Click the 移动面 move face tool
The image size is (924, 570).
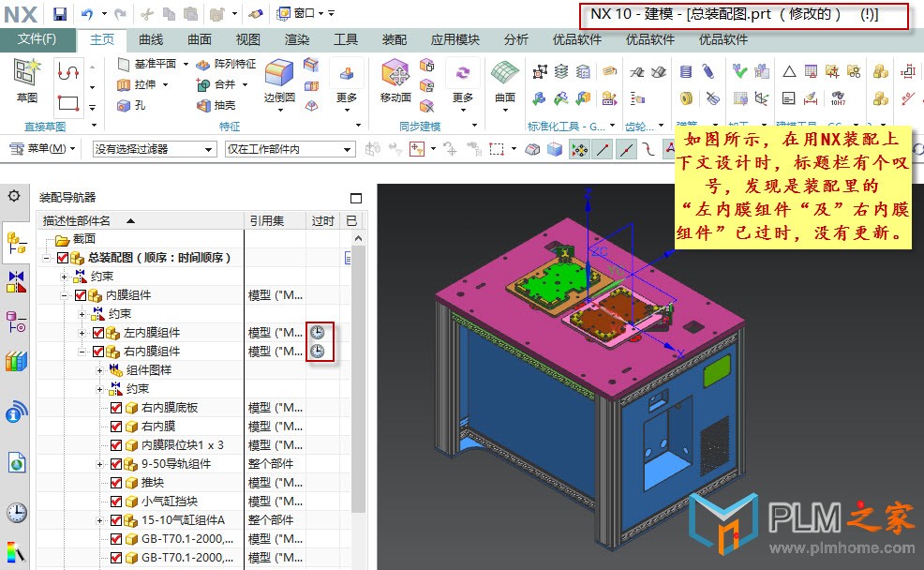point(395,81)
